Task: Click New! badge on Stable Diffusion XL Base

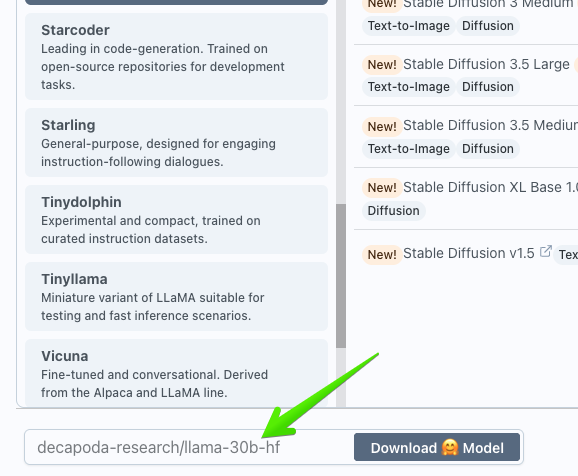Action: [x=382, y=188]
